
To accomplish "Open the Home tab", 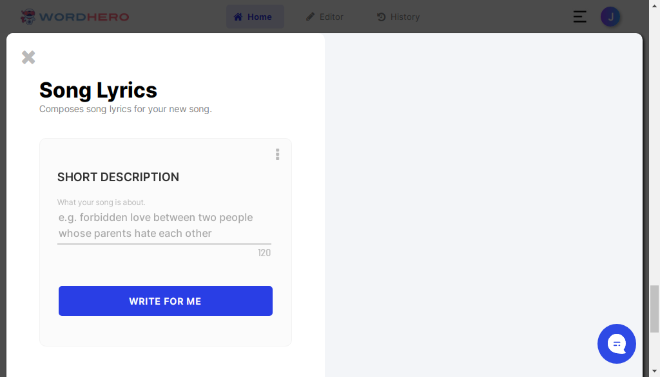I will coord(255,17).
